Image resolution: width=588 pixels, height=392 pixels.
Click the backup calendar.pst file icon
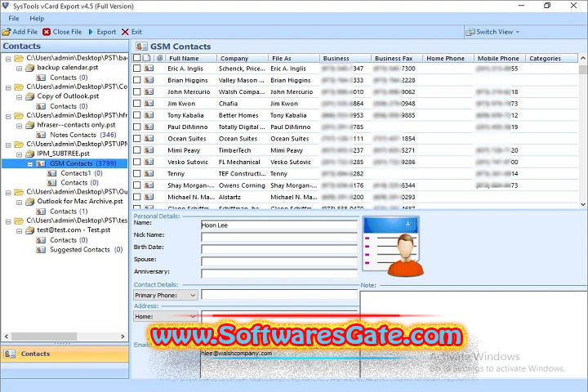tap(30, 68)
